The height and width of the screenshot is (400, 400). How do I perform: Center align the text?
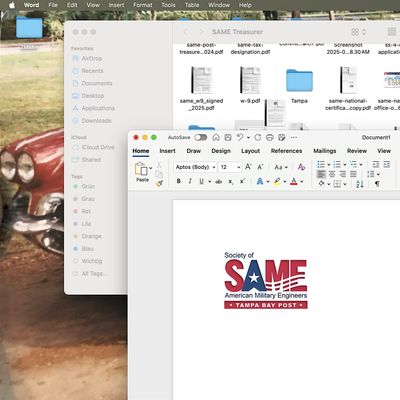[332, 174]
